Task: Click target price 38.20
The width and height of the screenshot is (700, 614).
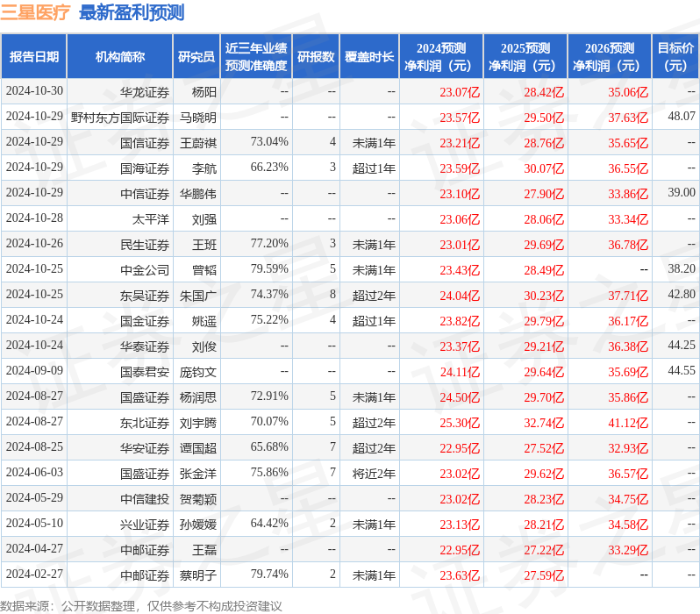Action: (x=682, y=269)
